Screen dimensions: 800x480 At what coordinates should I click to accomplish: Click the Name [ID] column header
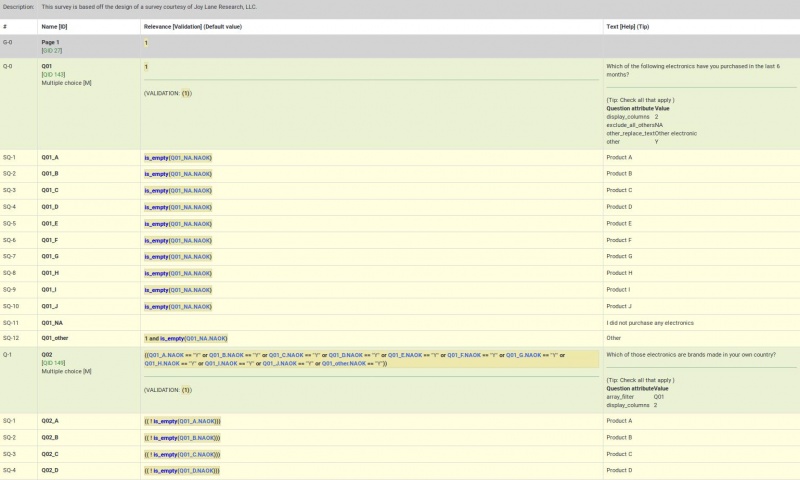click(x=54, y=25)
